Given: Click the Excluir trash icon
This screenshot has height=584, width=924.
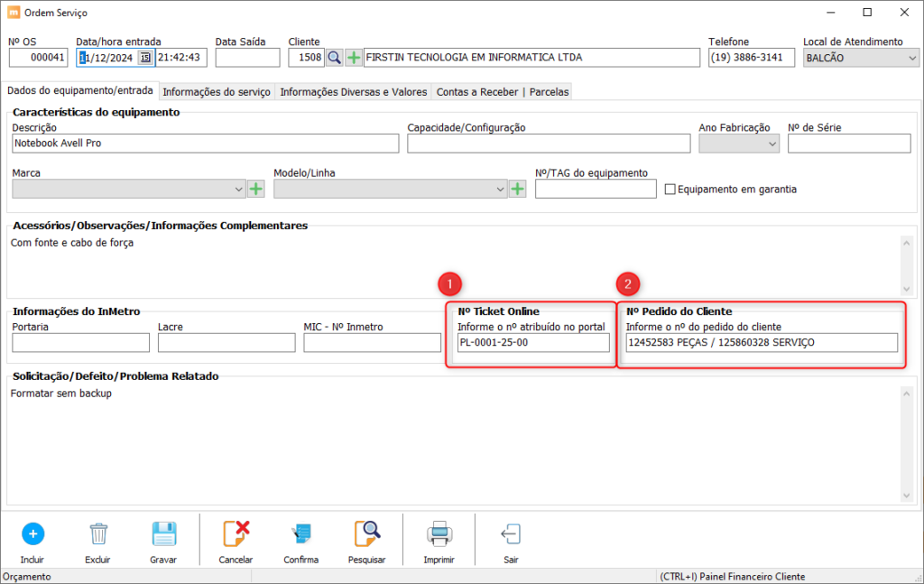Looking at the screenshot, I should tap(98, 533).
